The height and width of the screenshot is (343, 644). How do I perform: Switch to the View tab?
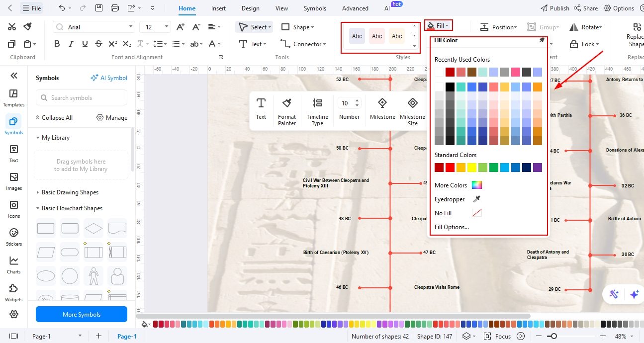[x=281, y=8]
